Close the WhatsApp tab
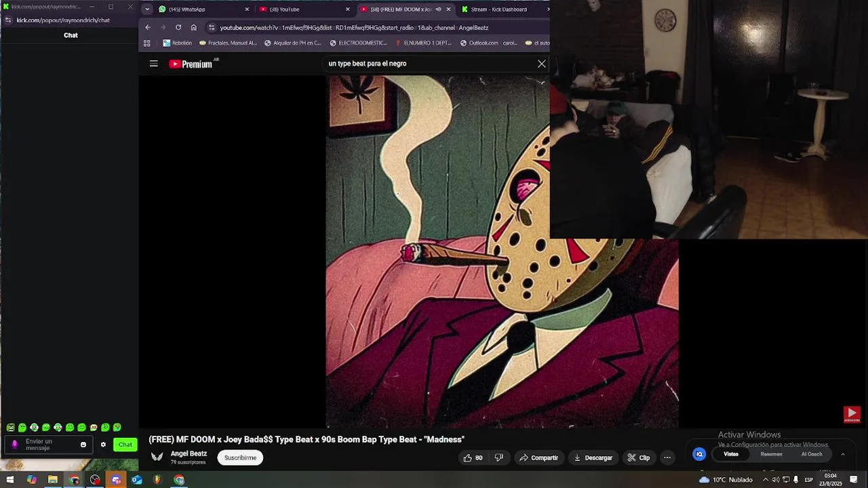This screenshot has width=868, height=488. click(247, 9)
